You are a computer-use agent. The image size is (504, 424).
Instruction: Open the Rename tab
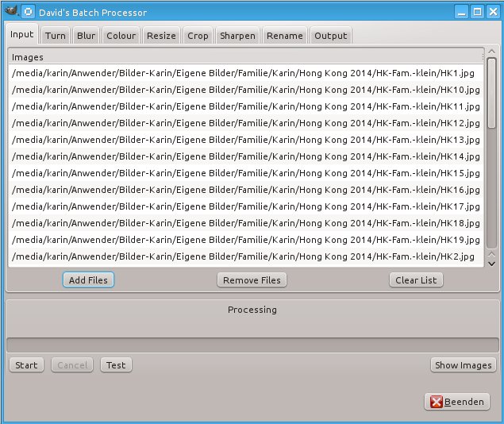(285, 36)
